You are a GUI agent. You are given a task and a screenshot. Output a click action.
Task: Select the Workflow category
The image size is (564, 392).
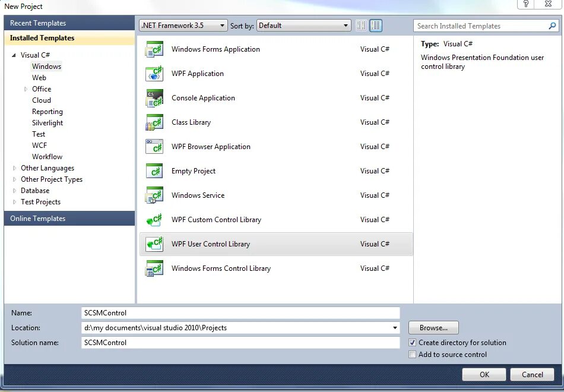click(x=47, y=157)
